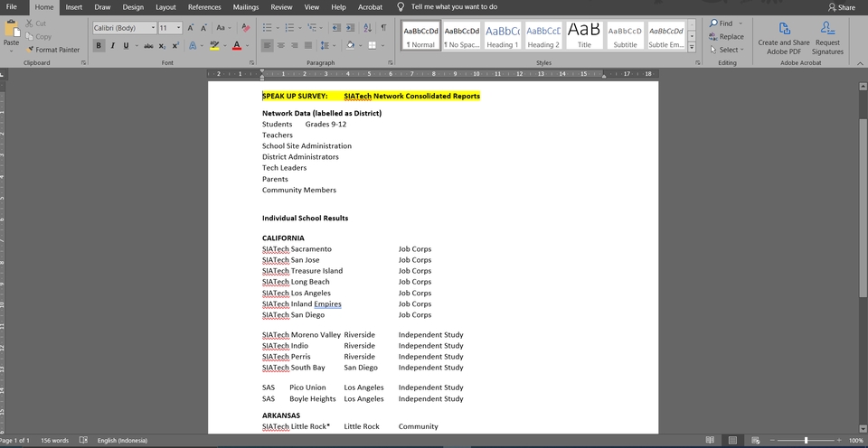Switch to the Design tab
Viewport: 868px width, 448px height.
point(133,7)
